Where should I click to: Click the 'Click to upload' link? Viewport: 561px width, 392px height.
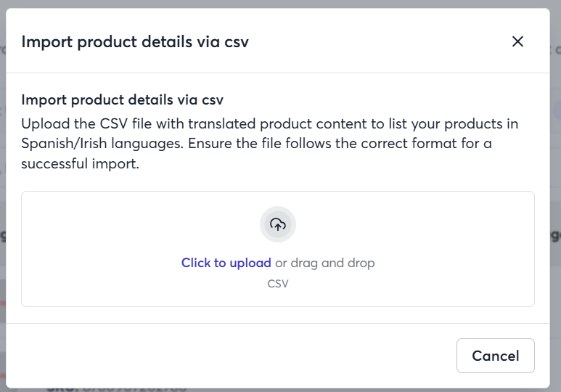[x=226, y=263]
